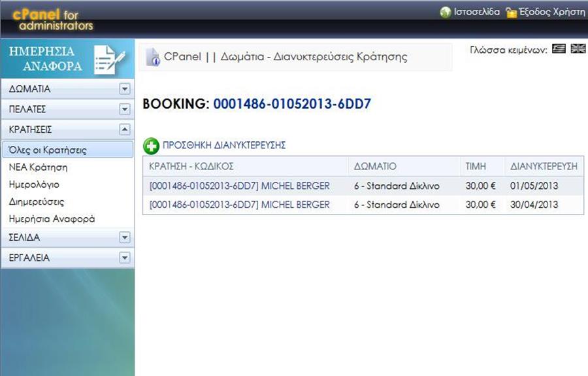Click the green globe Ιστοσελίδα icon
Screen dimensions: 588x376
445,12
